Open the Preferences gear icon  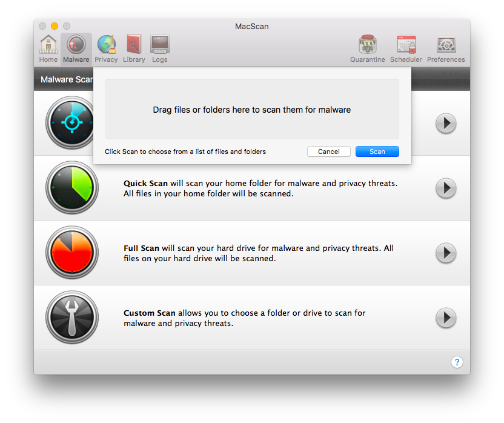pyautogui.click(x=446, y=49)
